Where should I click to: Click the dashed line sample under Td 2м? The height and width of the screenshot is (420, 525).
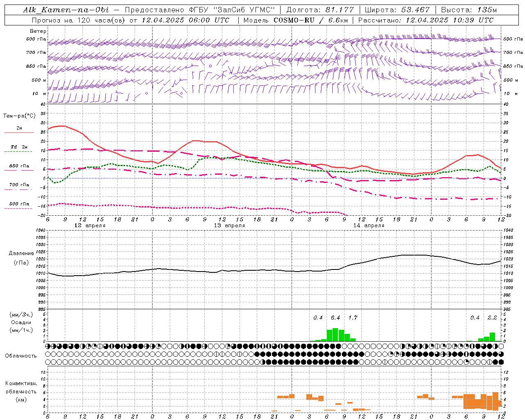pyautogui.click(x=19, y=151)
